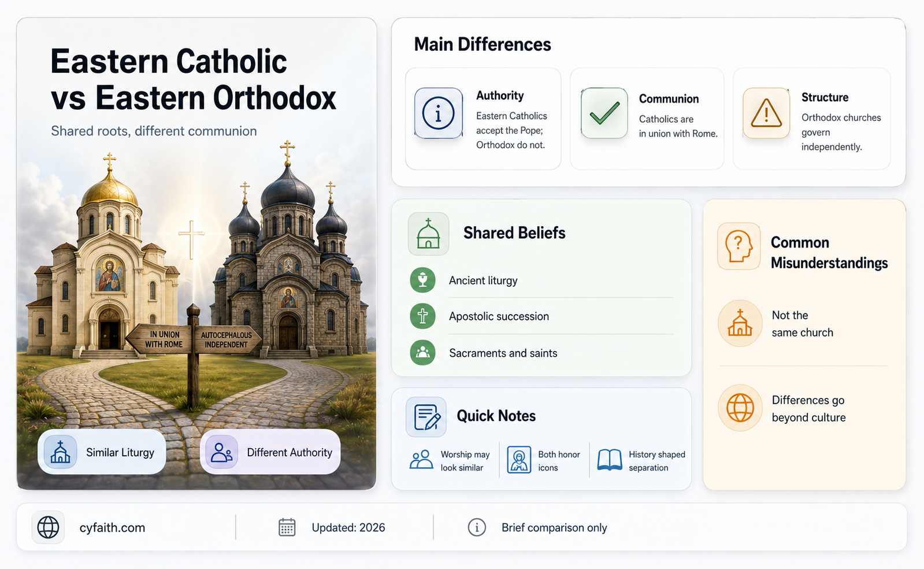Click the orange globe icon beside Differences go beyond culture

[x=740, y=408]
